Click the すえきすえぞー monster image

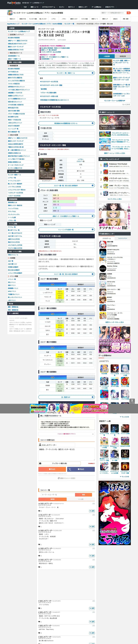[47, 169]
